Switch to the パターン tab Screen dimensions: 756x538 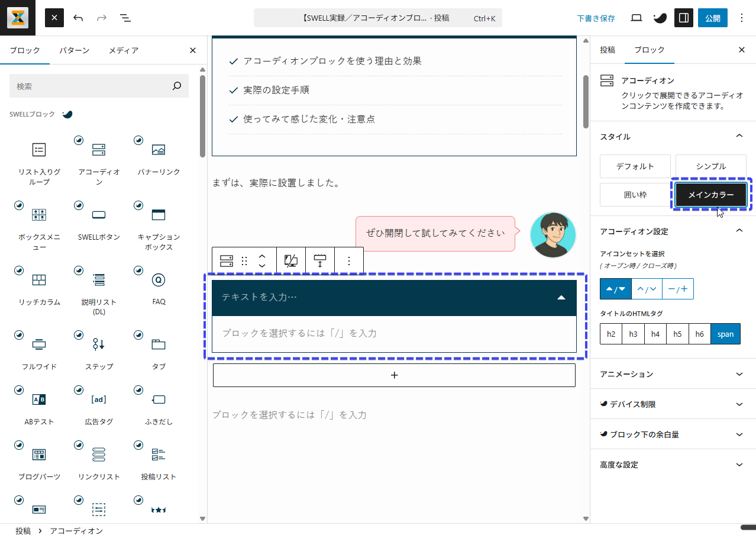point(74,50)
